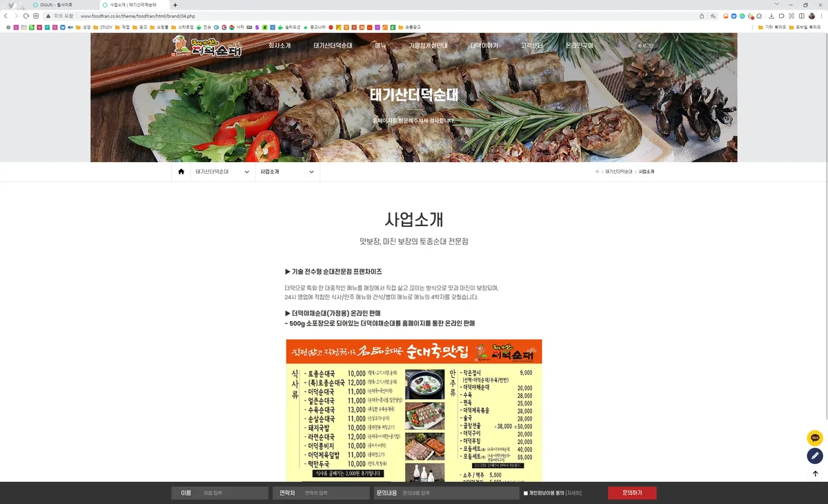
Task: Open 태기산더덕순대 nav menu
Action: point(333,46)
